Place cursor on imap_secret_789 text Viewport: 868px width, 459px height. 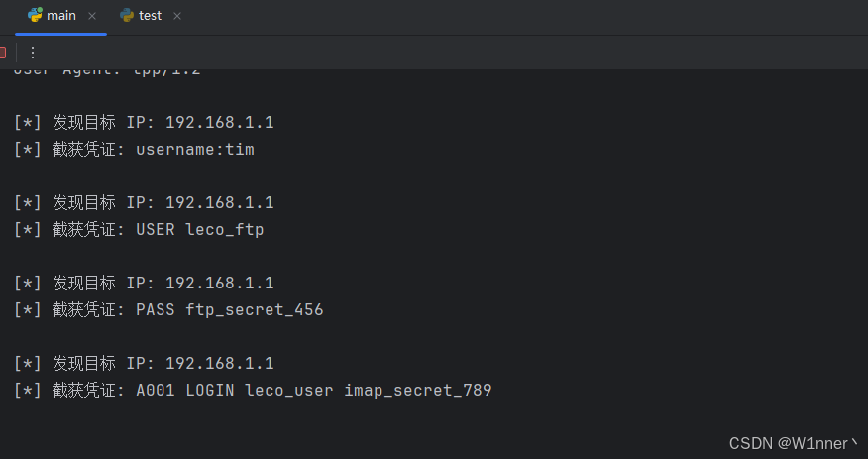[418, 391]
